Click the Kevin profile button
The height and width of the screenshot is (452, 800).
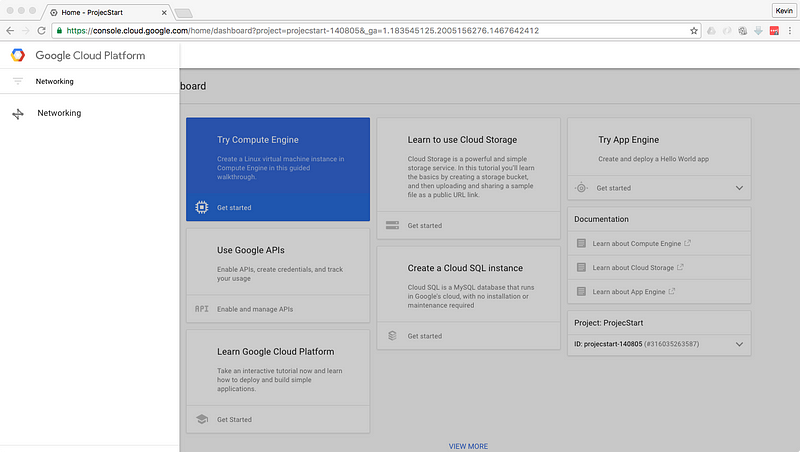[x=785, y=9]
